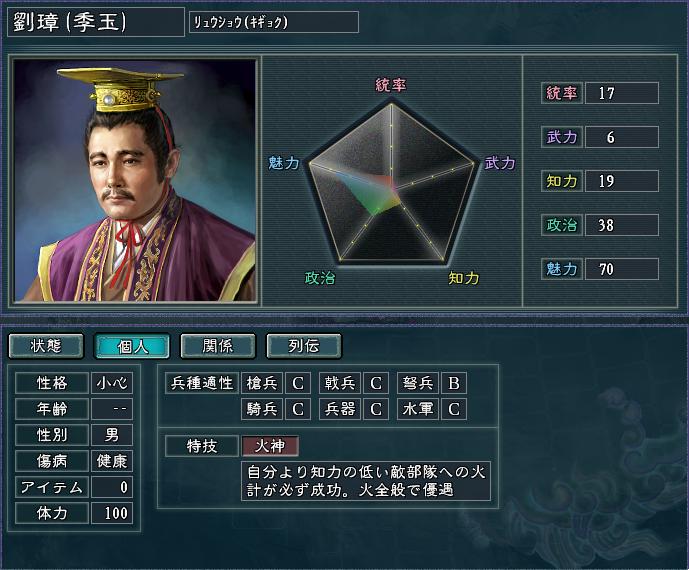Open the 状態 tab
This screenshot has width=689, height=570.
(46, 346)
